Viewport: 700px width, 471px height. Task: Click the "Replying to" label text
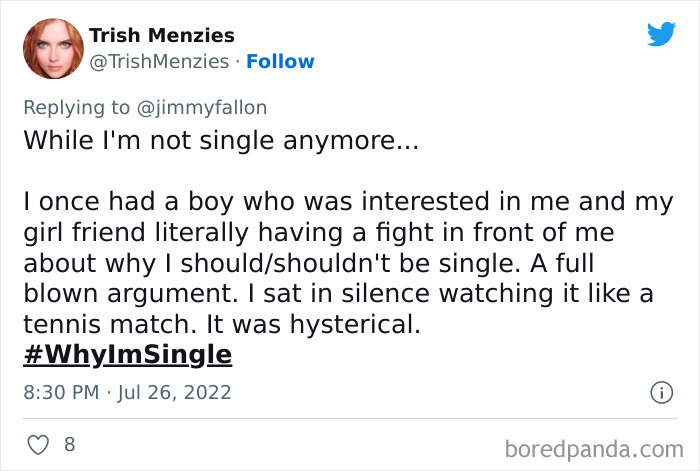77,107
